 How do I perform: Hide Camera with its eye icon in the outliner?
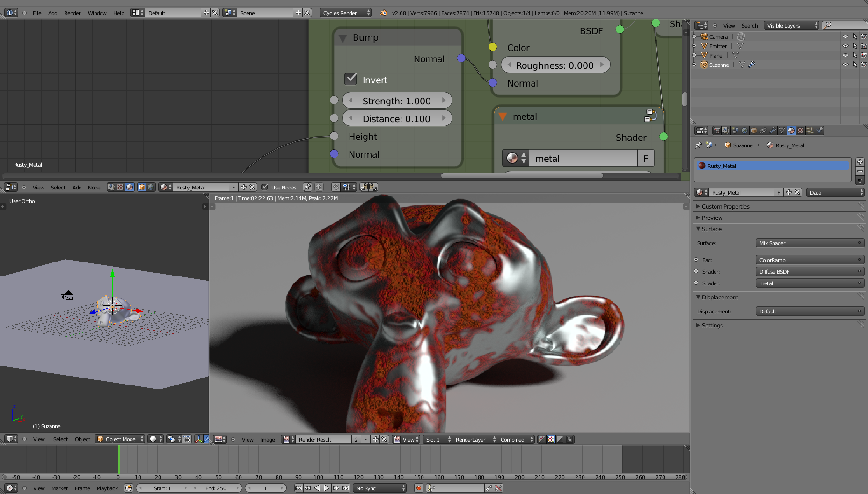845,36
